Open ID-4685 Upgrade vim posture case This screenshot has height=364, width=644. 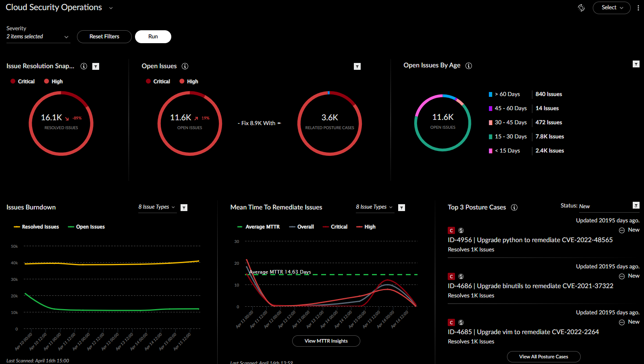coord(524,332)
